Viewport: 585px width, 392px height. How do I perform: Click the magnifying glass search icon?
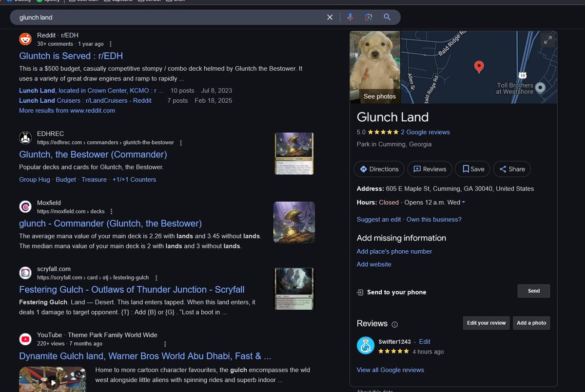coord(387,17)
